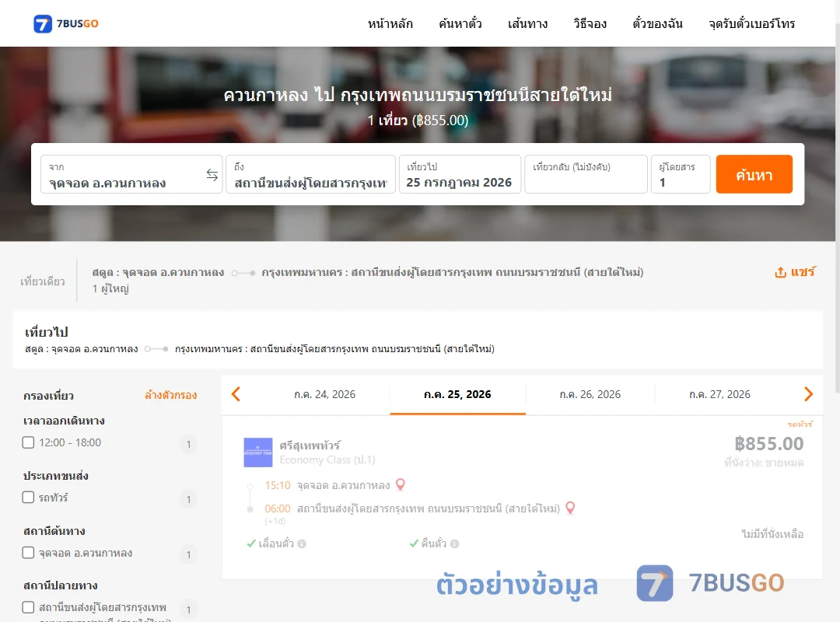
Task: Select the ก.ค. 24, 2026 date tab
Action: pos(324,394)
